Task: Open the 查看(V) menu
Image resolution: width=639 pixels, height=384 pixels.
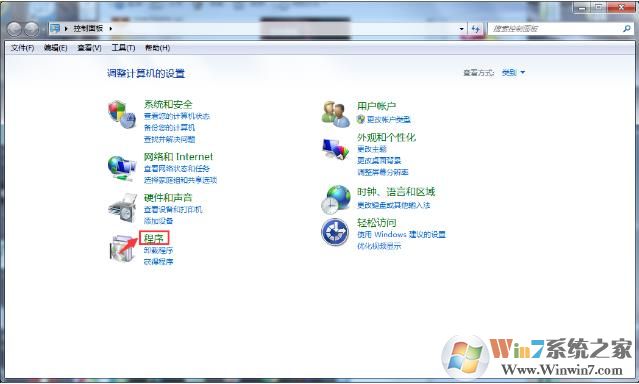Action: pos(89,48)
